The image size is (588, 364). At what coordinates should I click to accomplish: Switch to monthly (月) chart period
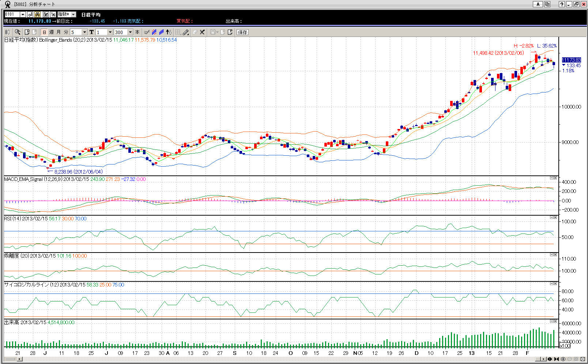point(59,32)
